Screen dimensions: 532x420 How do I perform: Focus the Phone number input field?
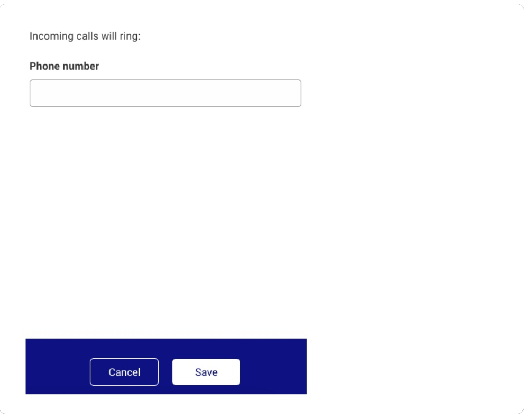tap(165, 93)
